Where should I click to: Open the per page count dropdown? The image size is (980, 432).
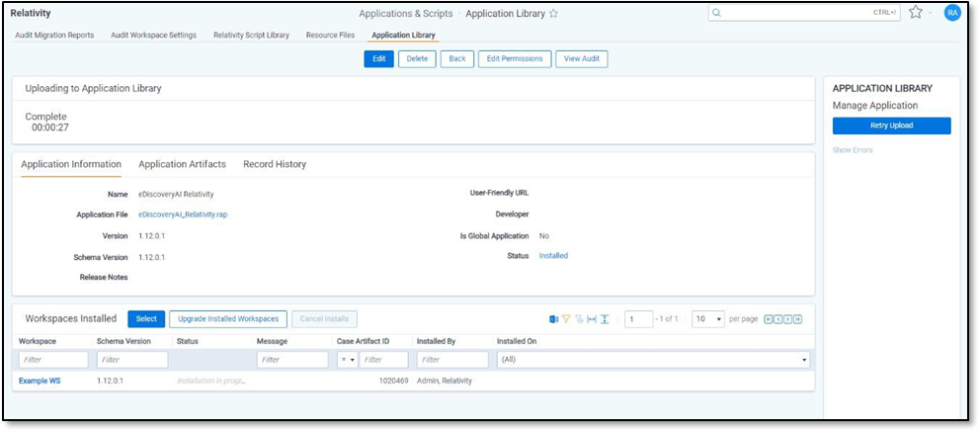708,319
